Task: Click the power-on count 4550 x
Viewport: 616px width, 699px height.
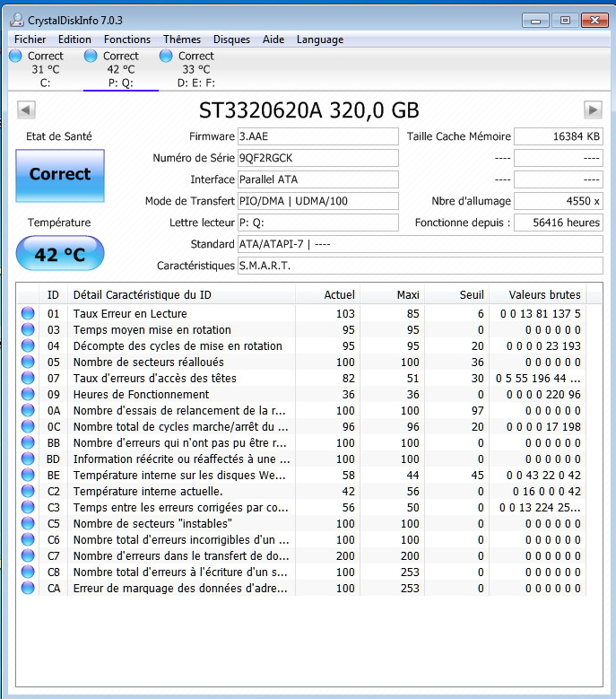Action: (x=559, y=201)
